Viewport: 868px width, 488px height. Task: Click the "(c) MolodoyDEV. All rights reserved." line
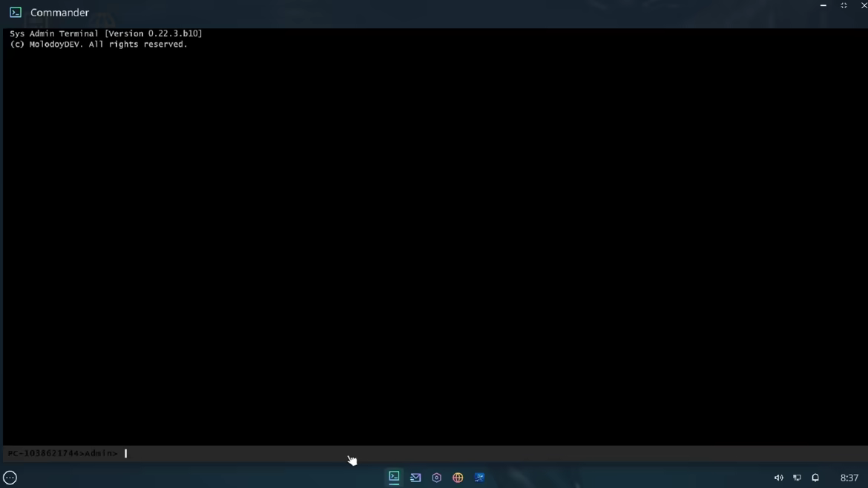(99, 44)
